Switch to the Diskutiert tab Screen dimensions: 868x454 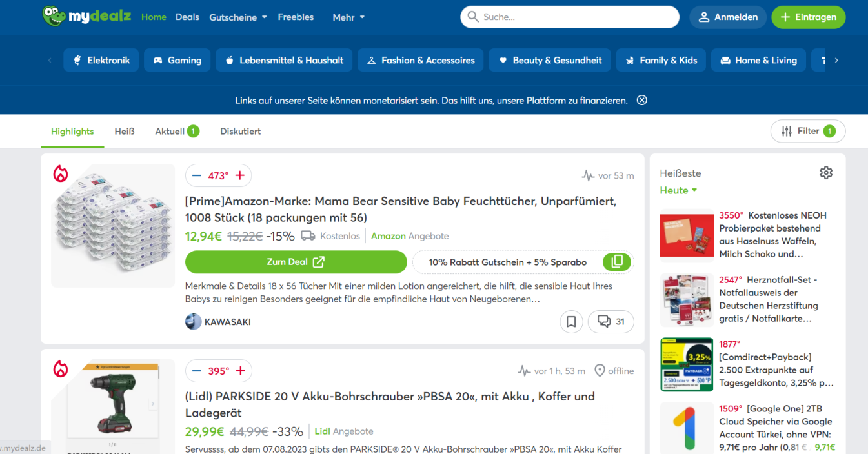point(240,131)
